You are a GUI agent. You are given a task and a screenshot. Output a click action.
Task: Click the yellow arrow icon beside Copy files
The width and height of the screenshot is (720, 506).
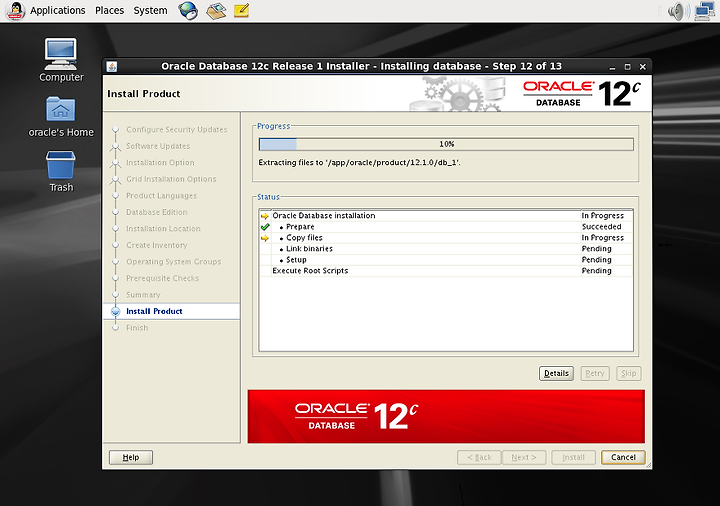tap(265, 238)
